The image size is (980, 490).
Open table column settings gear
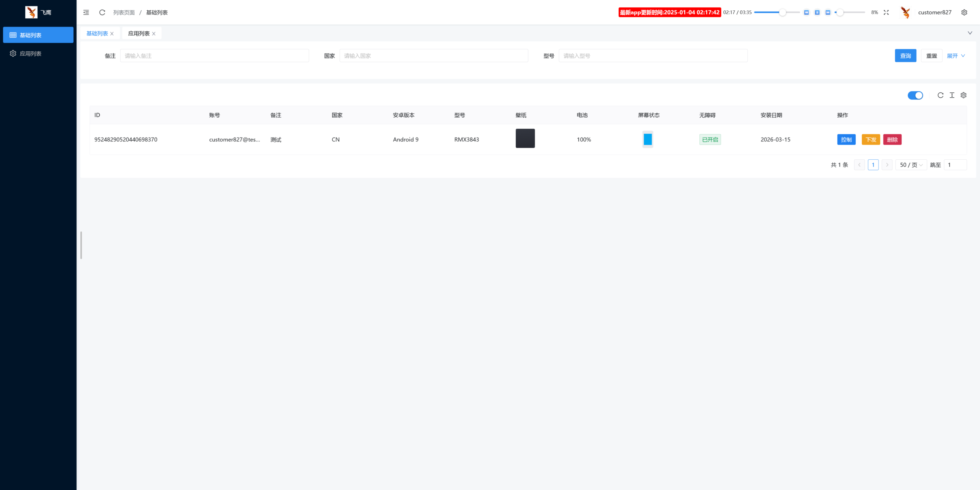pyautogui.click(x=963, y=95)
